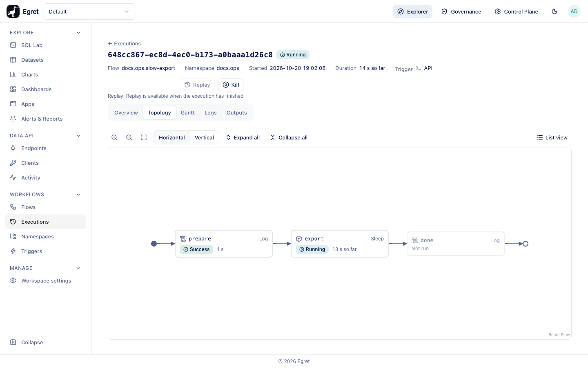The image size is (588, 368).
Task: Open the Logs tab
Action: [211, 112]
